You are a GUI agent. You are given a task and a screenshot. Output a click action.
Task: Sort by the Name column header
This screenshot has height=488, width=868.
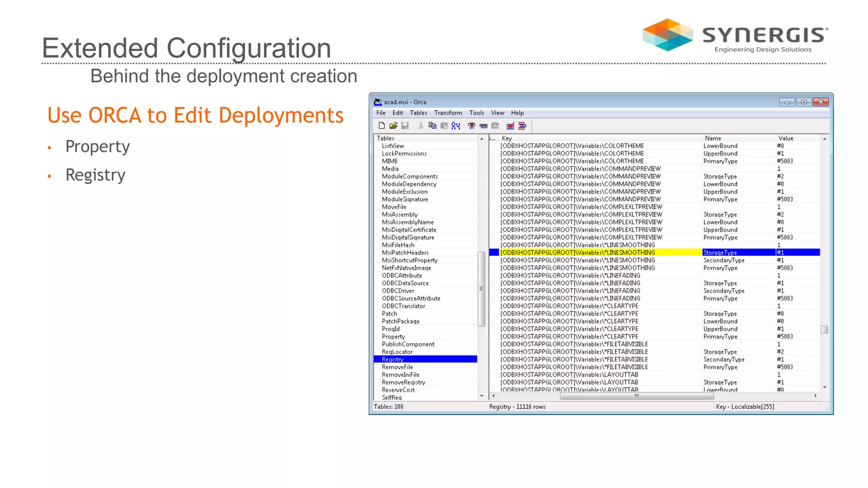pyautogui.click(x=738, y=138)
